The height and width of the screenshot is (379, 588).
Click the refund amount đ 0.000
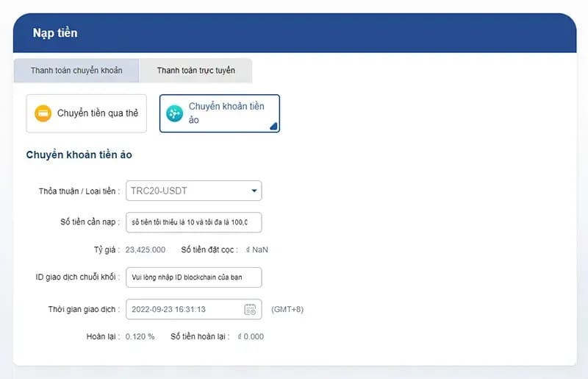click(x=251, y=336)
